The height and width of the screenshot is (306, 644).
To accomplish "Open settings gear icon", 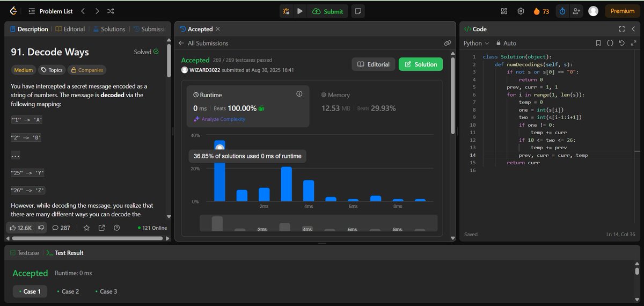I will click(x=521, y=11).
